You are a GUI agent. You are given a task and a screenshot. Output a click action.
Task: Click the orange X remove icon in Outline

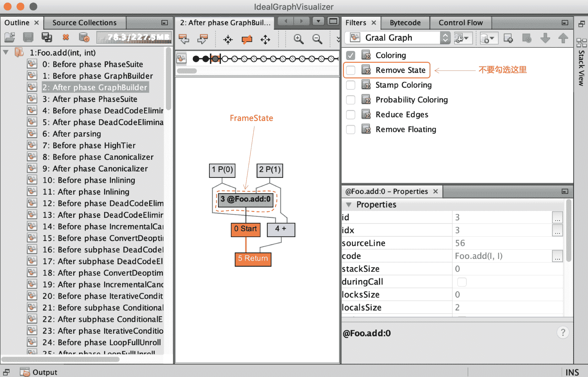[x=66, y=37]
